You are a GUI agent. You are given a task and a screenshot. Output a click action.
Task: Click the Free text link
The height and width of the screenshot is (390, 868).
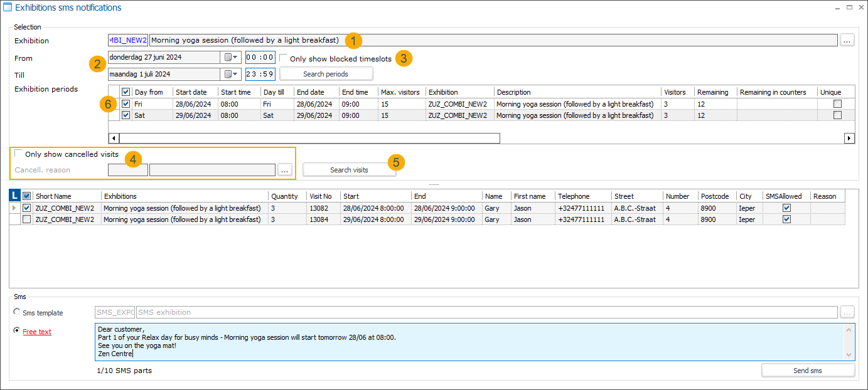click(36, 331)
